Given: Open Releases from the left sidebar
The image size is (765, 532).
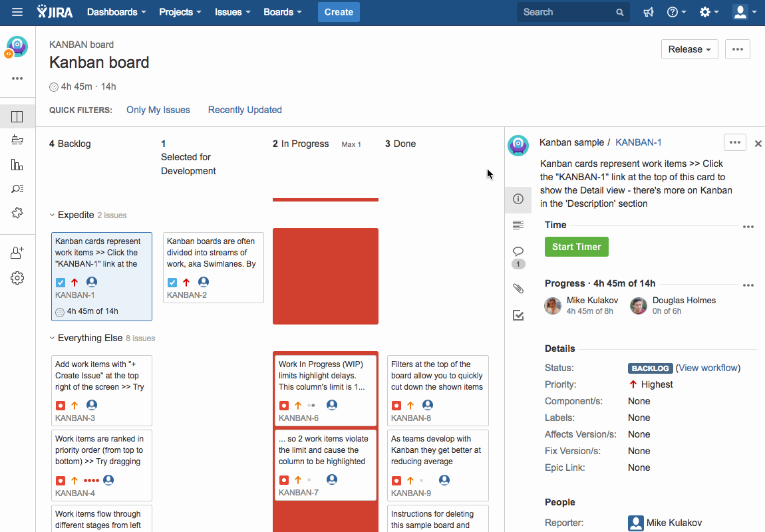Looking at the screenshot, I should click(17, 140).
